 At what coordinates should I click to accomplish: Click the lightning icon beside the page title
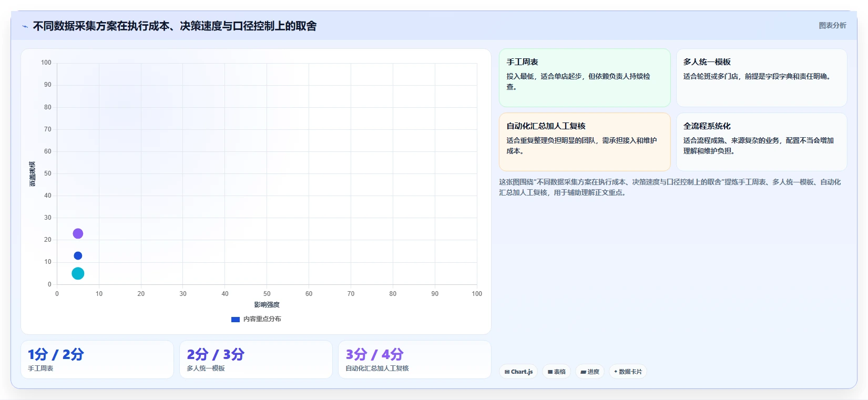[25, 26]
